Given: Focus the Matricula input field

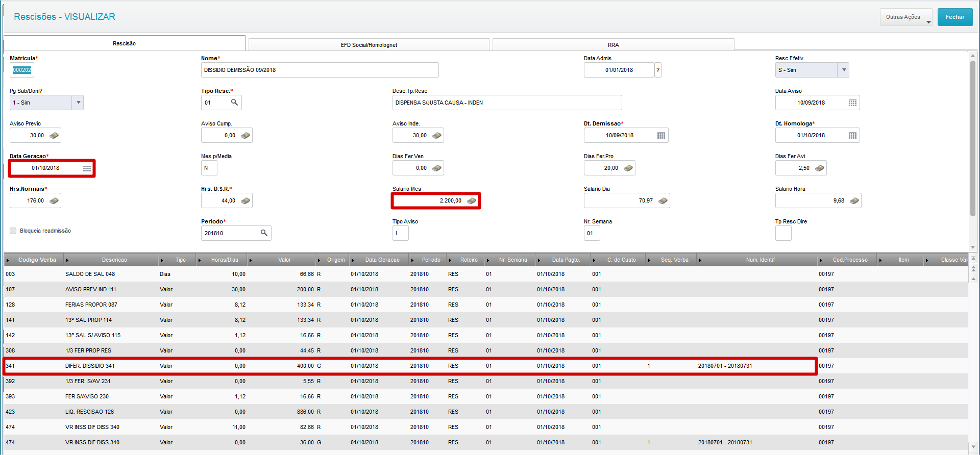Looking at the screenshot, I should pyautogui.click(x=22, y=70).
